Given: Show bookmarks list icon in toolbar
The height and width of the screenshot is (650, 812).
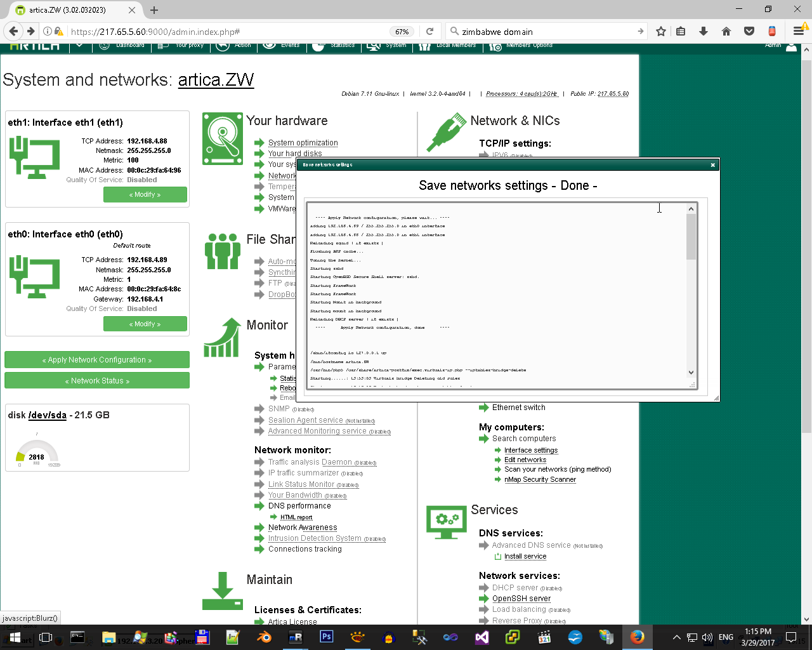Looking at the screenshot, I should coord(681,31).
